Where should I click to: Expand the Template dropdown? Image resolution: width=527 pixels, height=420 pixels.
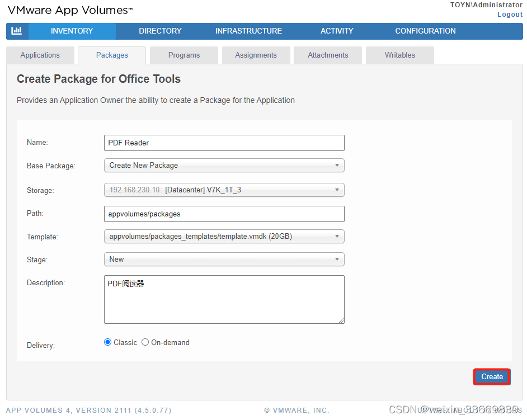224,237
